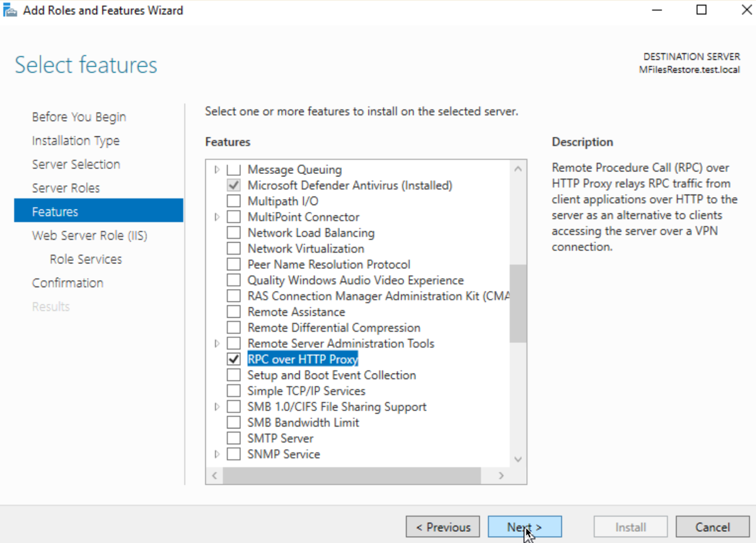Open the Installation Type step
The width and height of the screenshot is (756, 543).
coord(76,141)
